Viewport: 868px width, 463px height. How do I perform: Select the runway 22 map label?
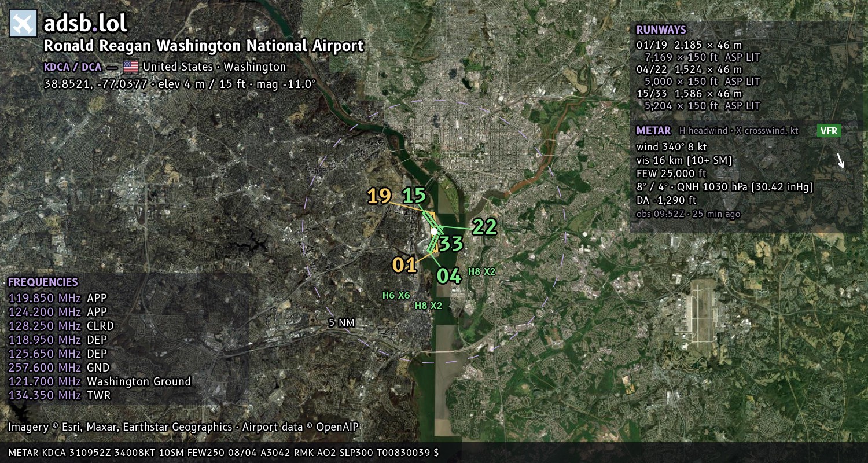(484, 227)
